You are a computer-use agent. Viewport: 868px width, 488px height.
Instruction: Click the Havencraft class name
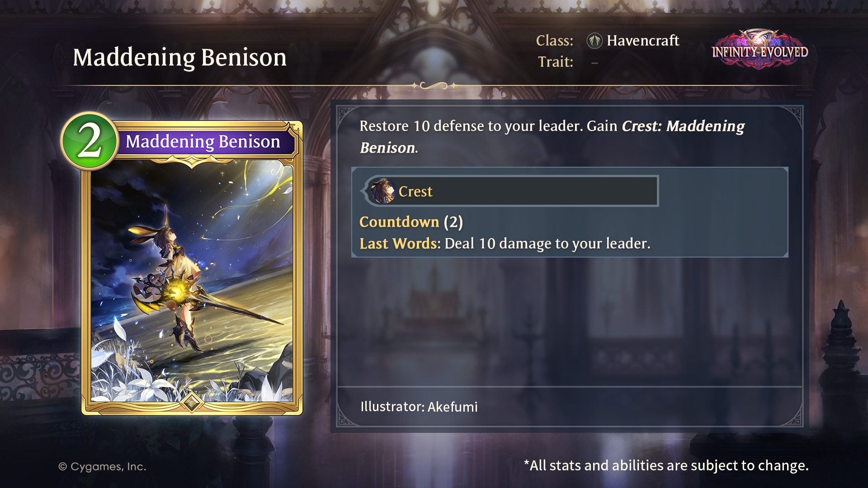point(643,41)
